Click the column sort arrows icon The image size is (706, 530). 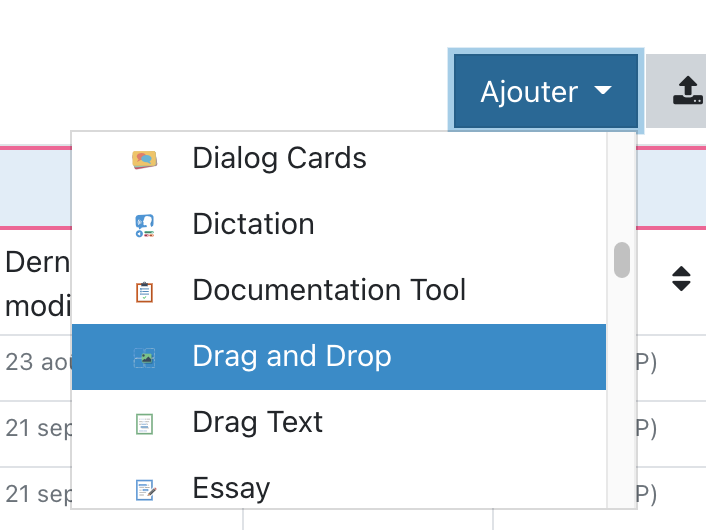(681, 279)
